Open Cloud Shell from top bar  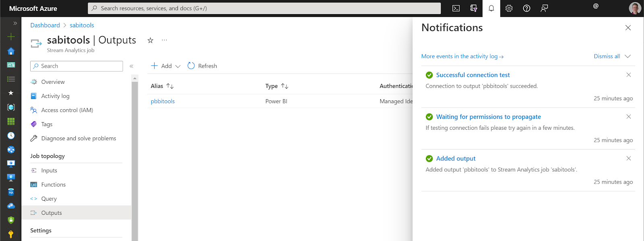pyautogui.click(x=456, y=8)
